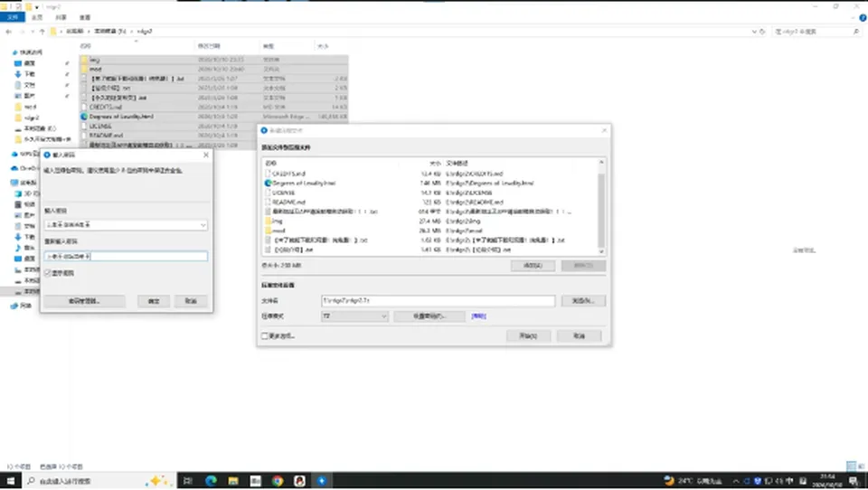This screenshot has width=868, height=490.
Task: Open the View tab in Explorer ribbon
Action: [85, 18]
